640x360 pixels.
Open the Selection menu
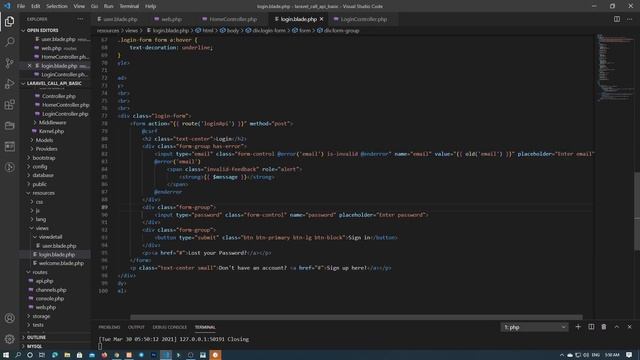coord(57,6)
